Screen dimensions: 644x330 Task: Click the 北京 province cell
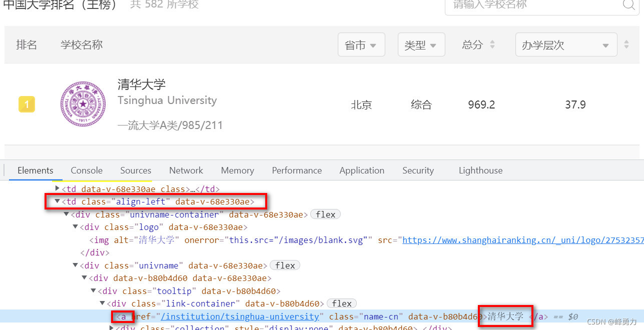(361, 105)
